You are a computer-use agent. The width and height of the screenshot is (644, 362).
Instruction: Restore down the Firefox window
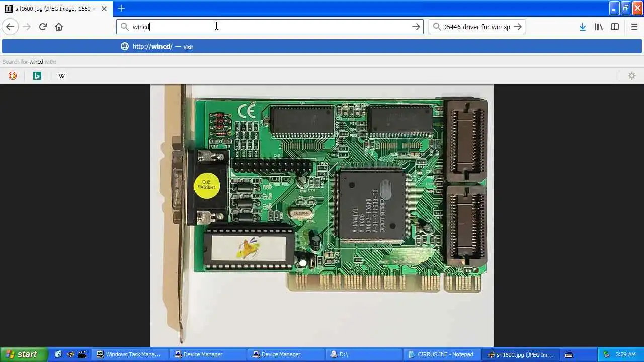tap(626, 8)
